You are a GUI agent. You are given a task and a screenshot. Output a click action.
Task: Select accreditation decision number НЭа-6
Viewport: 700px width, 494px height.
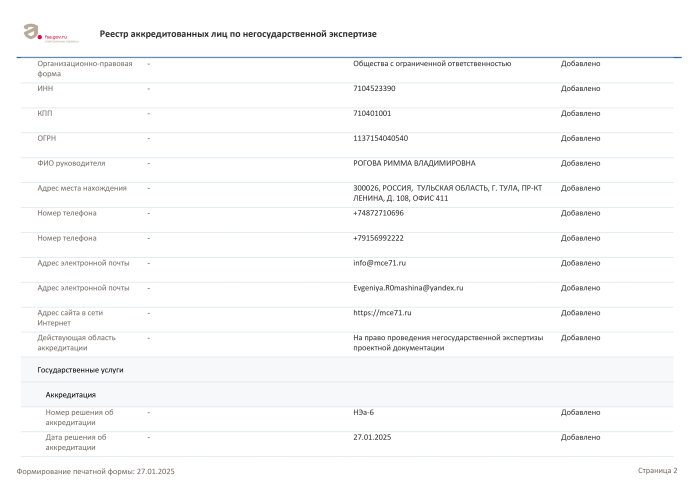pyautogui.click(x=363, y=412)
